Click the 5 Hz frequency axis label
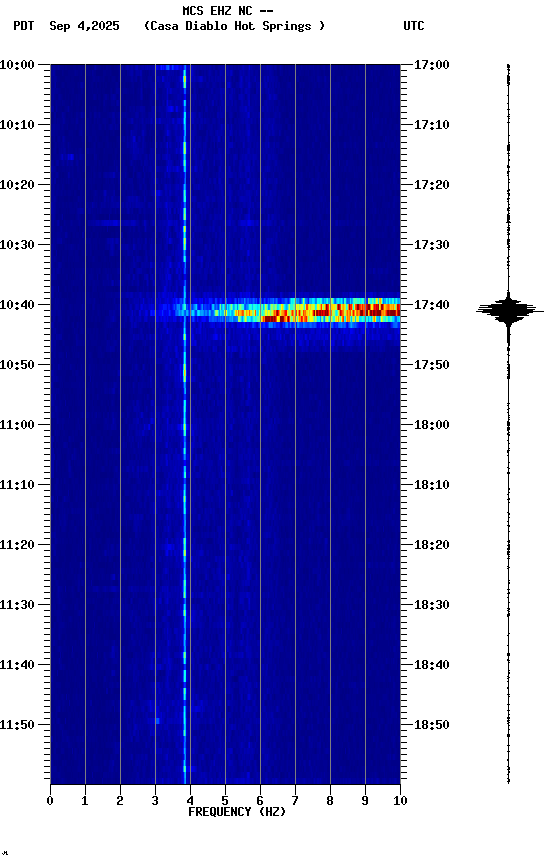Screen dimensions: 552x864 (225, 801)
